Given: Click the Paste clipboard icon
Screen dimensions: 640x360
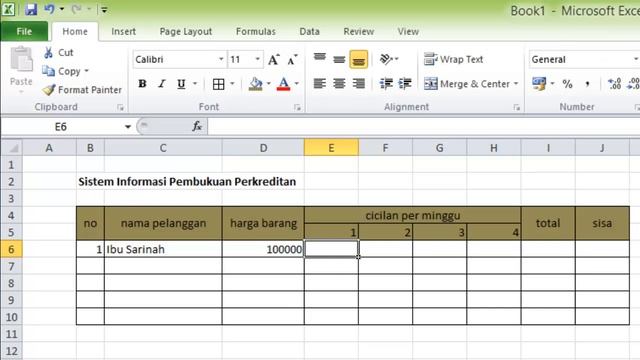Looking at the screenshot, I should click(21, 59).
